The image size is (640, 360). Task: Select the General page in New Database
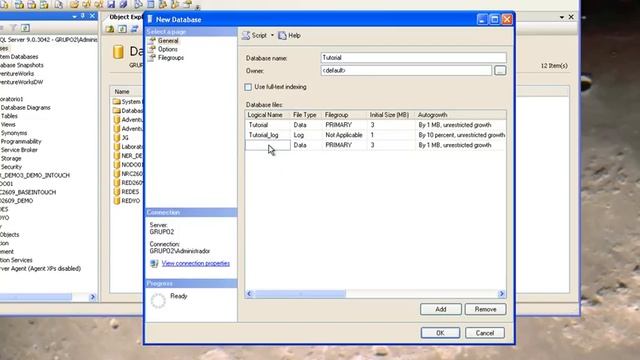168,40
